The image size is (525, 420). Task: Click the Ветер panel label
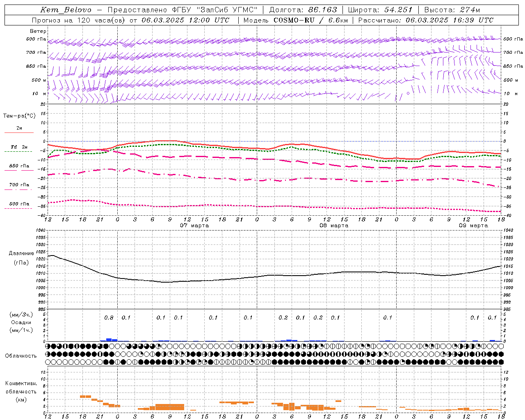click(38, 31)
